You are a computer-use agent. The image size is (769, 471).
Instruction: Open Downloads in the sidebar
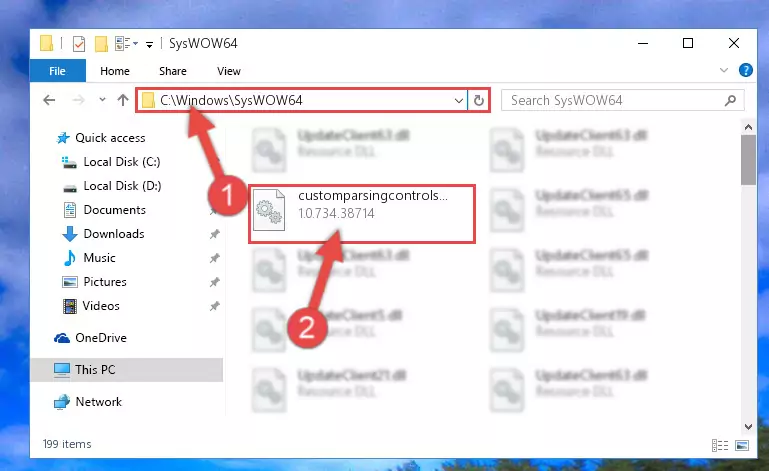[x=114, y=234]
